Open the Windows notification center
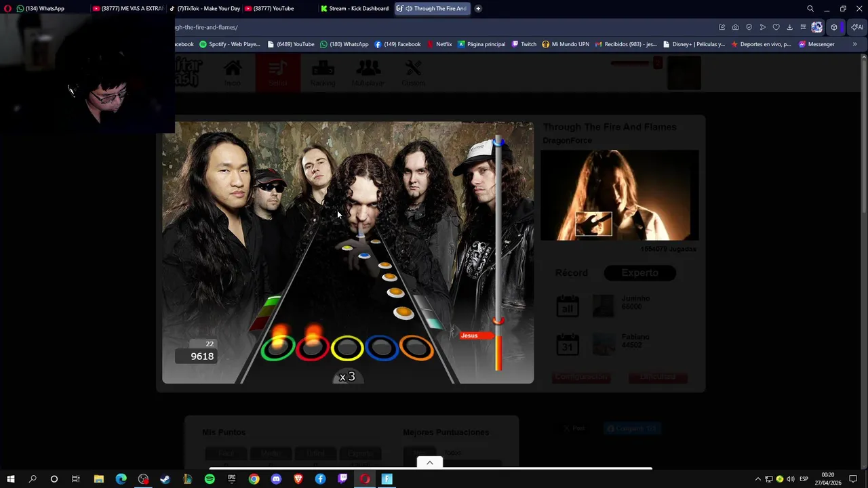The height and width of the screenshot is (488, 868). (x=853, y=479)
